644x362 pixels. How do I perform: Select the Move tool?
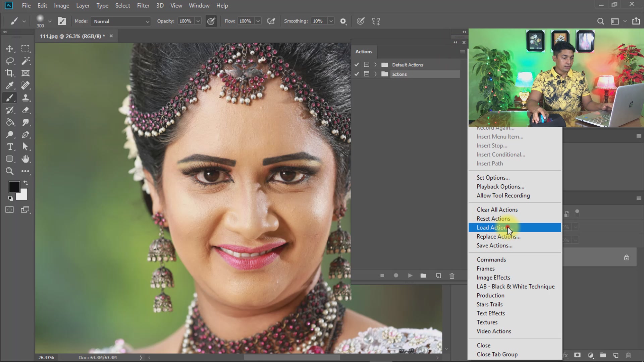pyautogui.click(x=9, y=49)
